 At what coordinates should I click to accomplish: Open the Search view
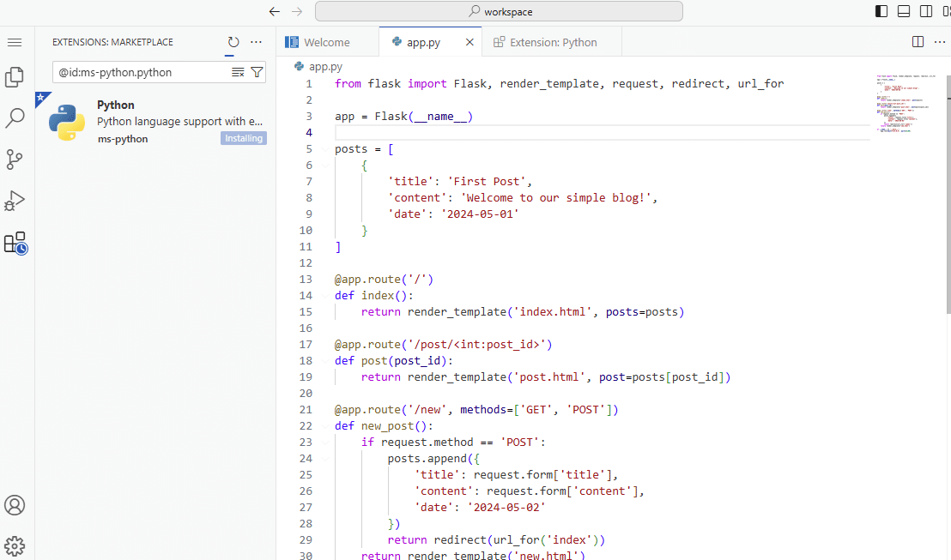pos(15,118)
